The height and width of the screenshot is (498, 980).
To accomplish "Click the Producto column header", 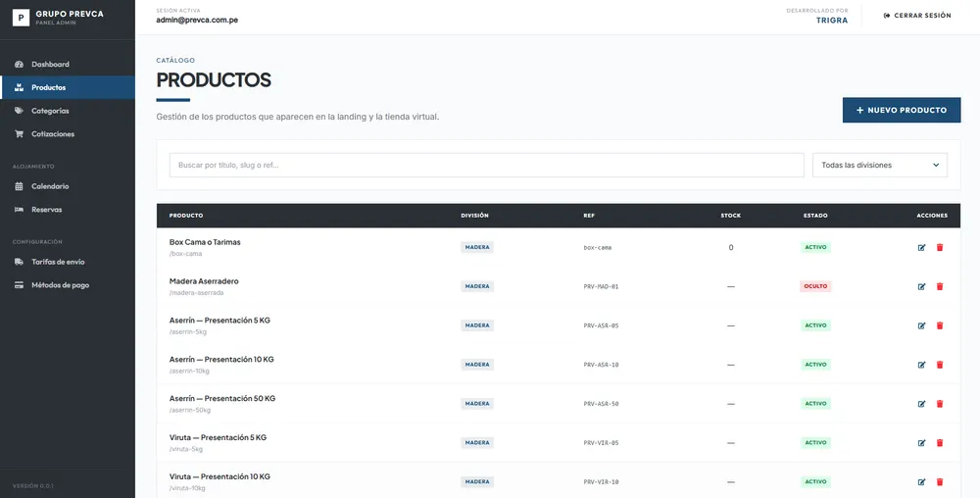I will [x=186, y=216].
